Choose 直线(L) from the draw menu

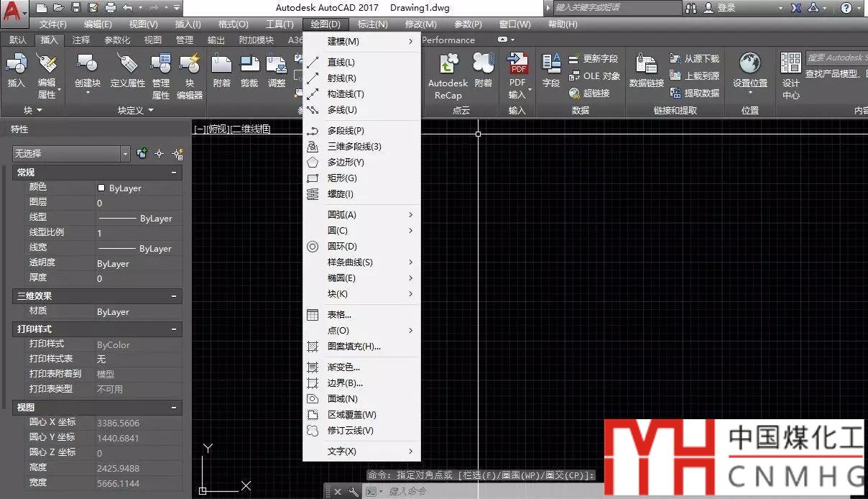(341, 63)
